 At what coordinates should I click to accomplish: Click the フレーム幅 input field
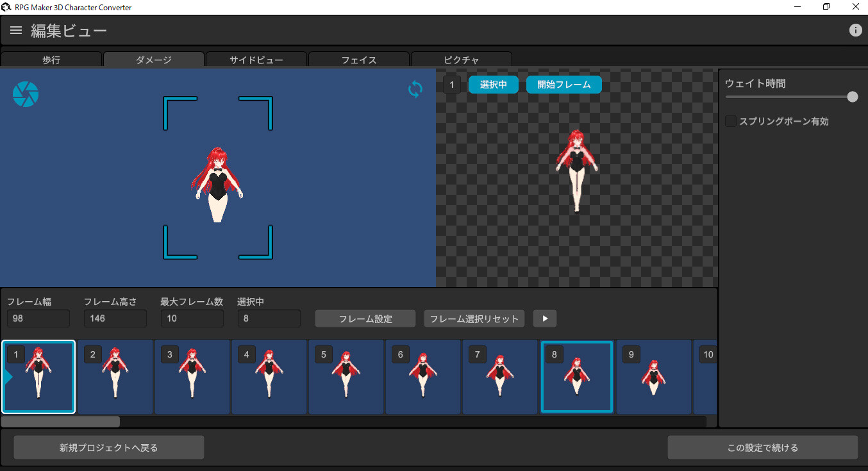coord(38,318)
